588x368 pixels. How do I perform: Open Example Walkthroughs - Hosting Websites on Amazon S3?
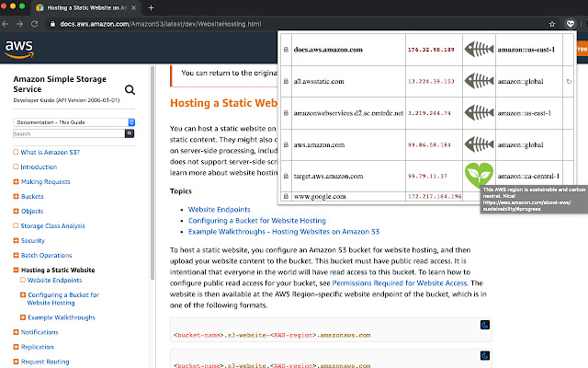(284, 232)
